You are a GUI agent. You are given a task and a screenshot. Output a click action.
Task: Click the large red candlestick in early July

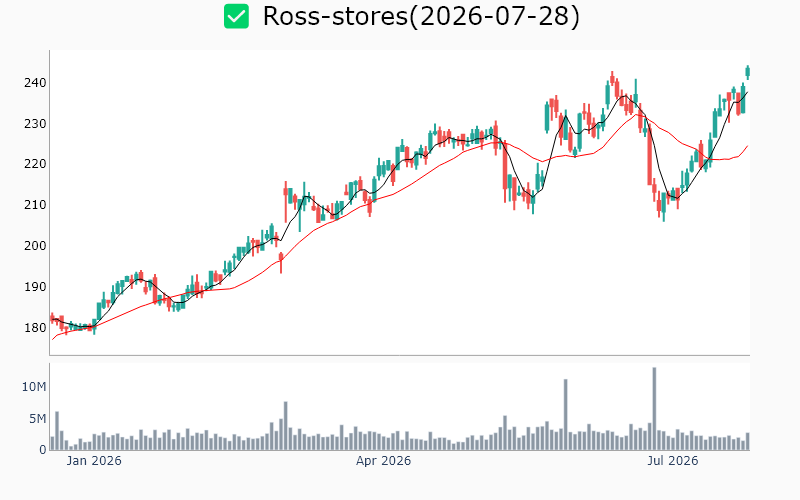(x=649, y=152)
